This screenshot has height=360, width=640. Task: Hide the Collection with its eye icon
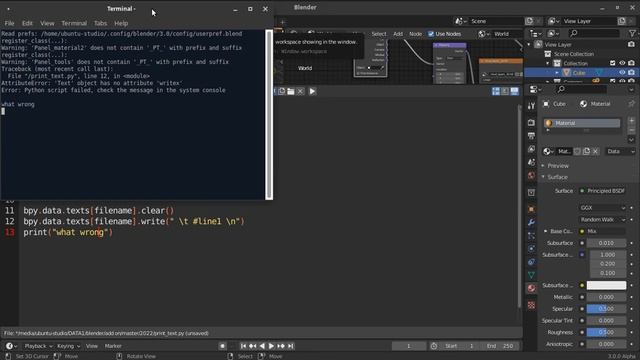tap(622, 63)
